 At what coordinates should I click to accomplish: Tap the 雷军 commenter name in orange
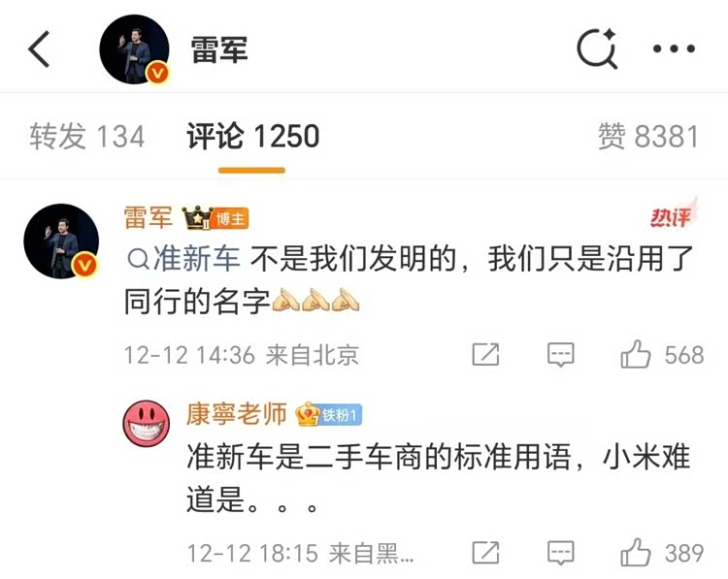click(149, 217)
